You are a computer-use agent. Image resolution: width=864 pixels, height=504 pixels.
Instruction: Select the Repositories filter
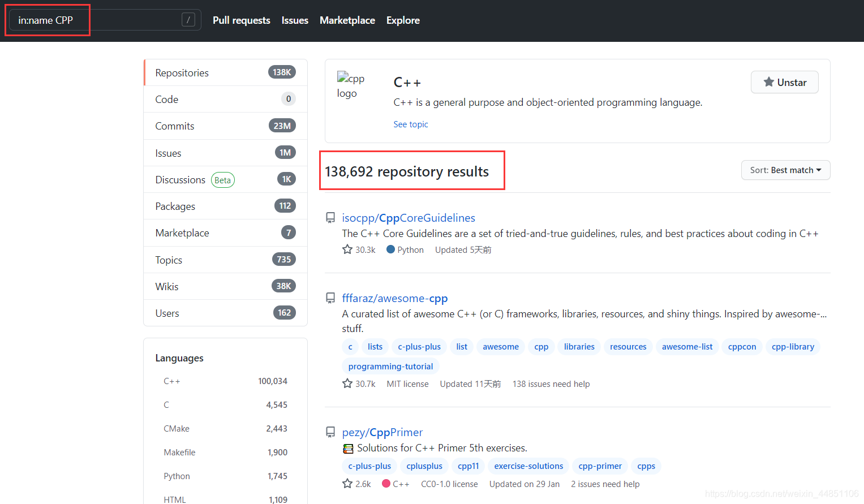[x=226, y=72]
